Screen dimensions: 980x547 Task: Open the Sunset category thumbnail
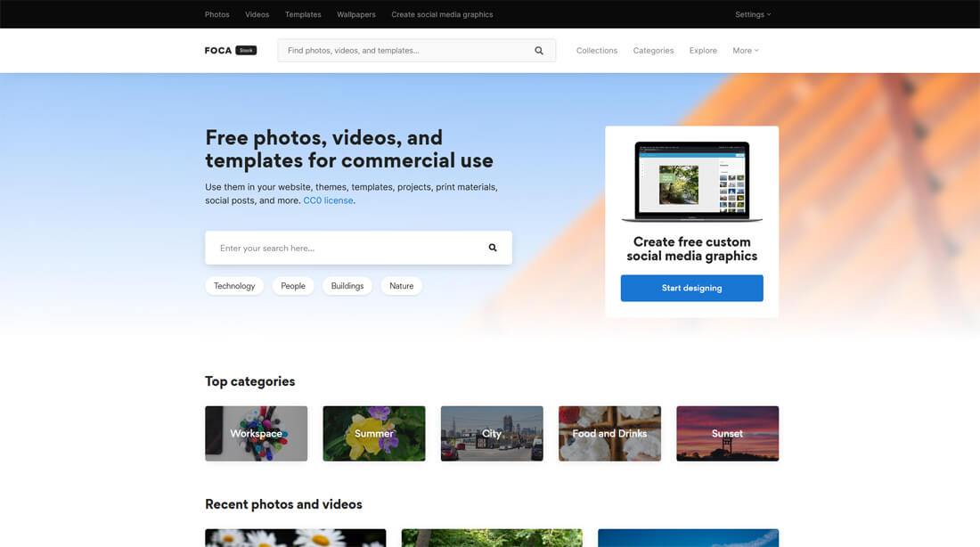[727, 434]
